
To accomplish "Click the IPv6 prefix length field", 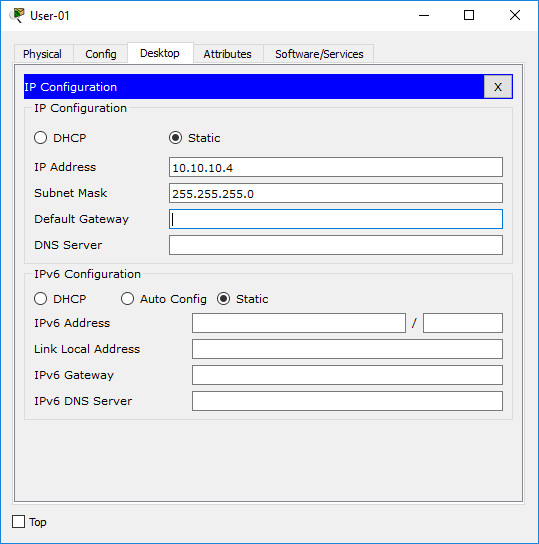I will tap(463, 323).
